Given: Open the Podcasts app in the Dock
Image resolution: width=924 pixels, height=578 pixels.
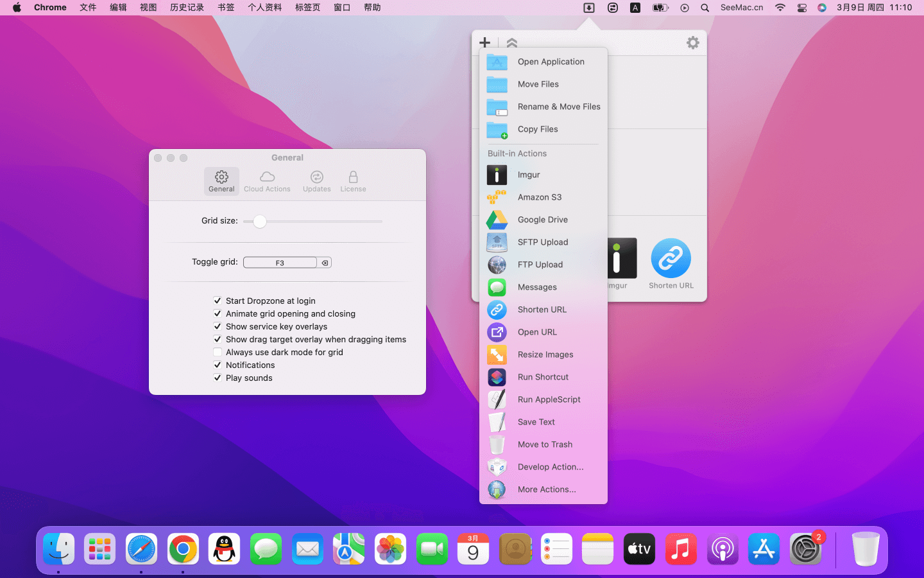Looking at the screenshot, I should click(x=723, y=549).
